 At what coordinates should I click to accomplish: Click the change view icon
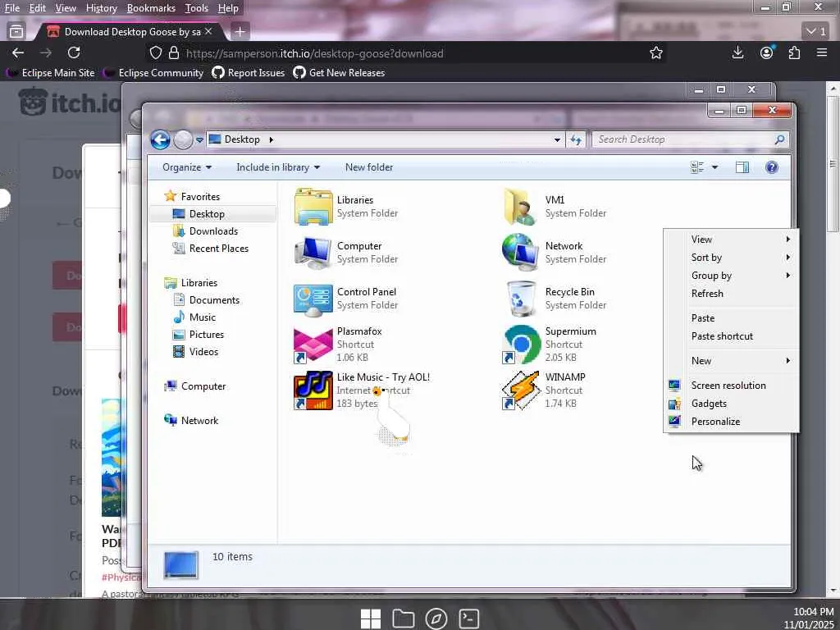click(697, 167)
